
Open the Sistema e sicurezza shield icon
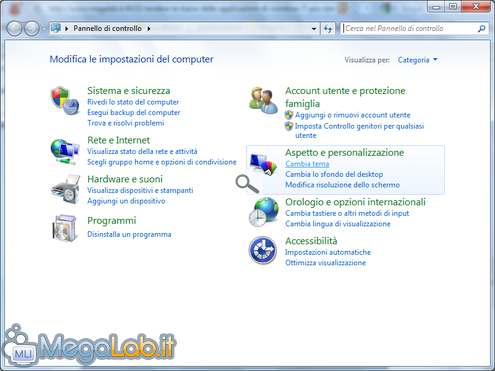point(65,101)
